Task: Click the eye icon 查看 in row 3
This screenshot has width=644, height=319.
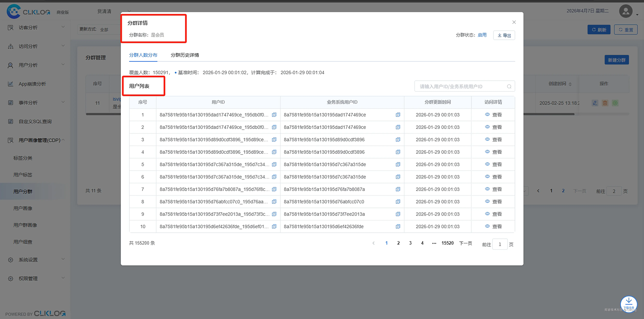Action: point(487,140)
